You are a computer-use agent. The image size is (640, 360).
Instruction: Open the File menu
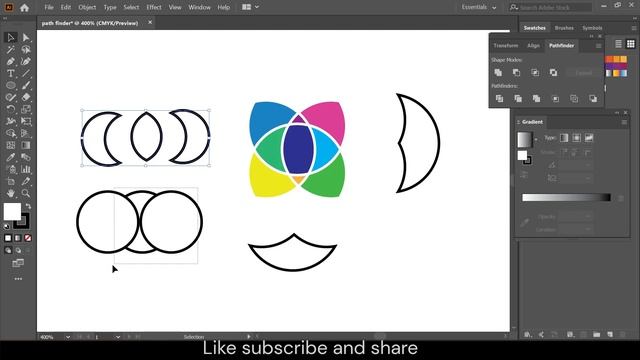tap(49, 7)
